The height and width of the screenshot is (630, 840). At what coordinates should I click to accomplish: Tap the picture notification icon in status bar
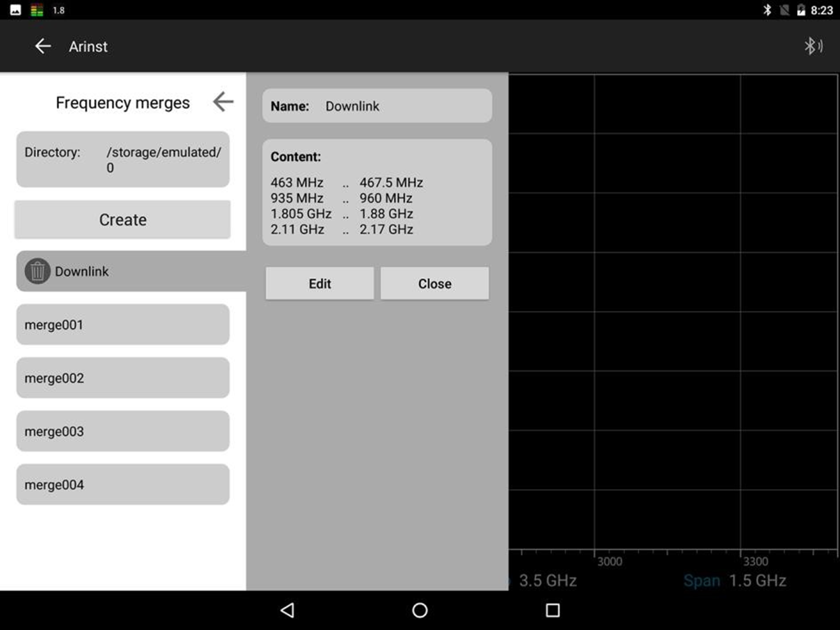pos(15,10)
